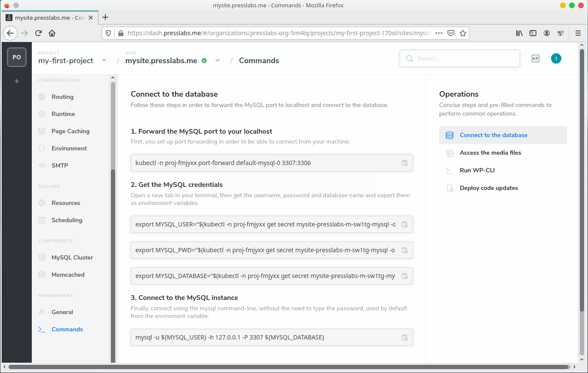The height and width of the screenshot is (373, 588).
Task: Click the Resources chip icon
Action: click(x=42, y=203)
